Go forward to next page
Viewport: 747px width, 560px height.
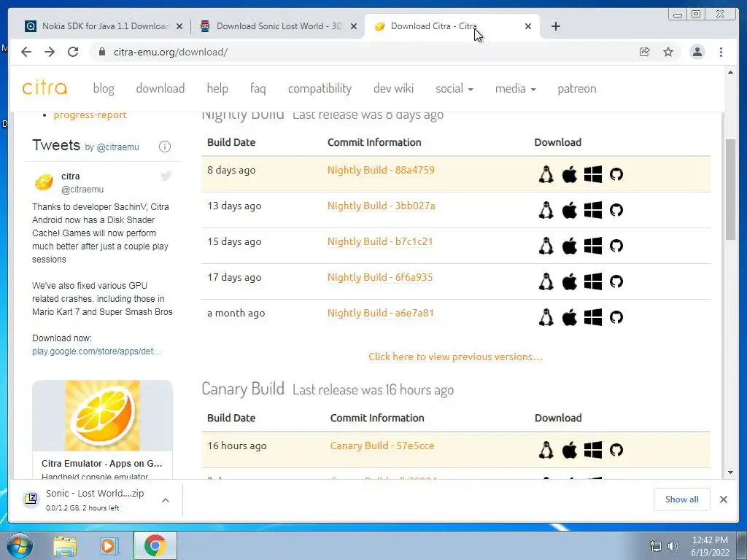tap(50, 52)
